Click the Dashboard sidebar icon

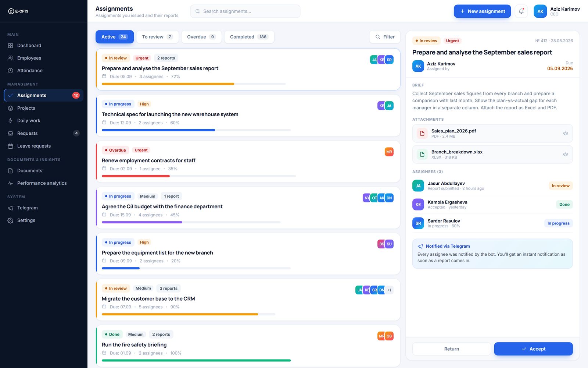pyautogui.click(x=10, y=46)
